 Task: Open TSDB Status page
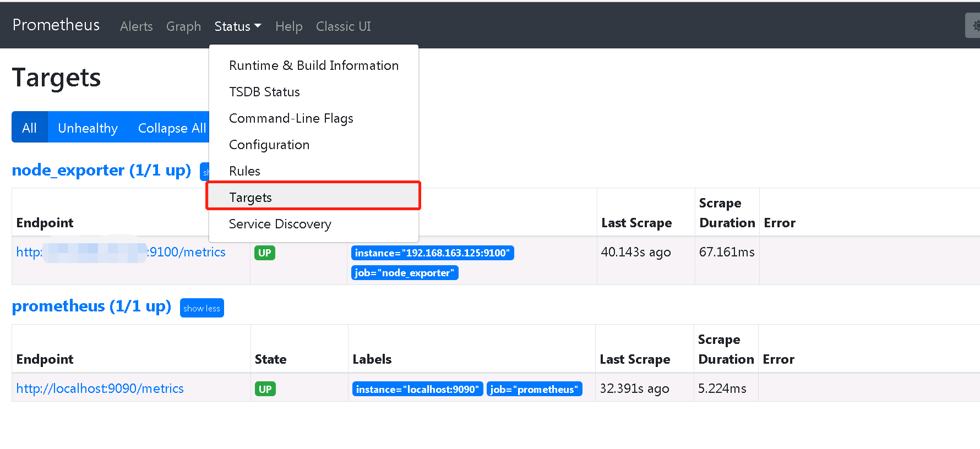(x=314, y=92)
